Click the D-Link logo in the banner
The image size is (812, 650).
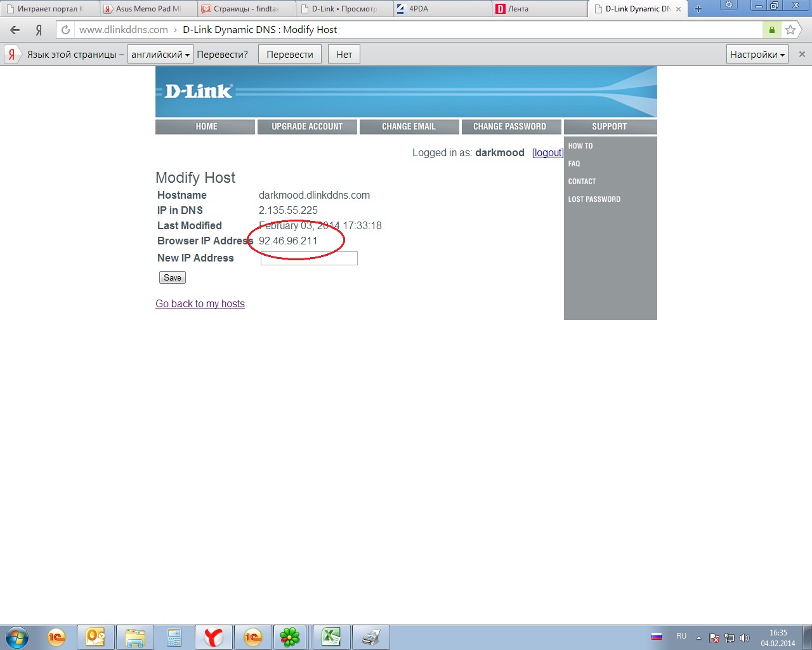pyautogui.click(x=199, y=91)
